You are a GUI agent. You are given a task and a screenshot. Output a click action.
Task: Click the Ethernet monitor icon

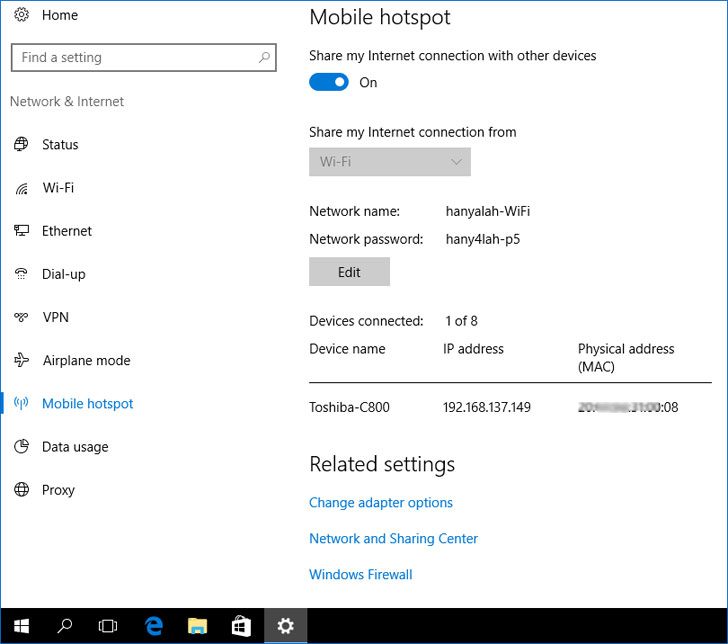pos(21,231)
